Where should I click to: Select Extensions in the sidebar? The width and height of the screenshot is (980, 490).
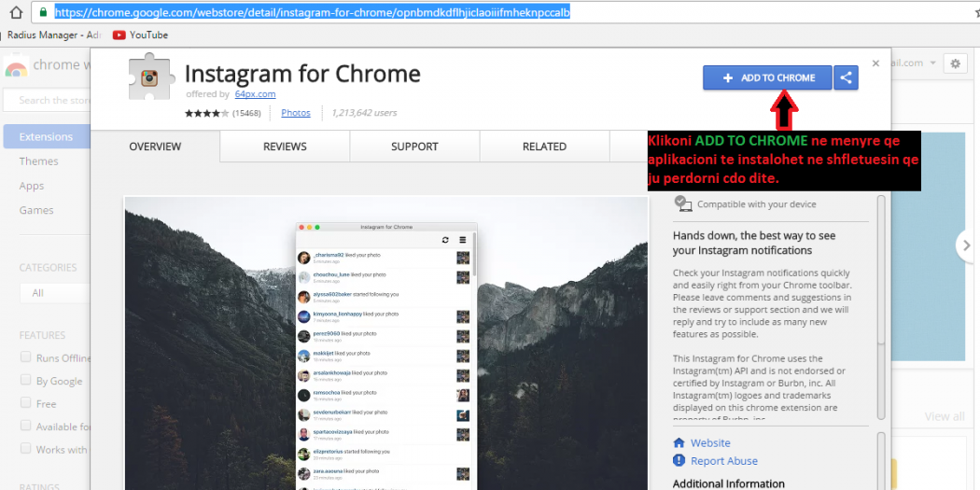47,136
